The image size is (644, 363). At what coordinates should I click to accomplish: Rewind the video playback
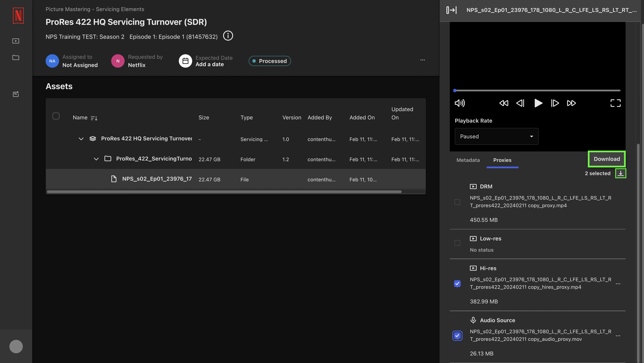(504, 103)
